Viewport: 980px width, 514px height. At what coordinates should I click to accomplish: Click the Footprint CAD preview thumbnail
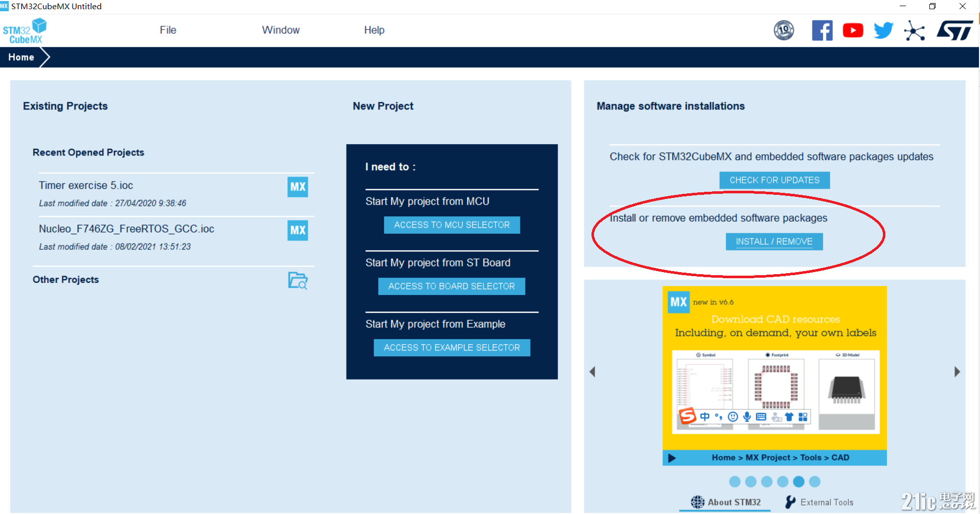[x=776, y=393]
